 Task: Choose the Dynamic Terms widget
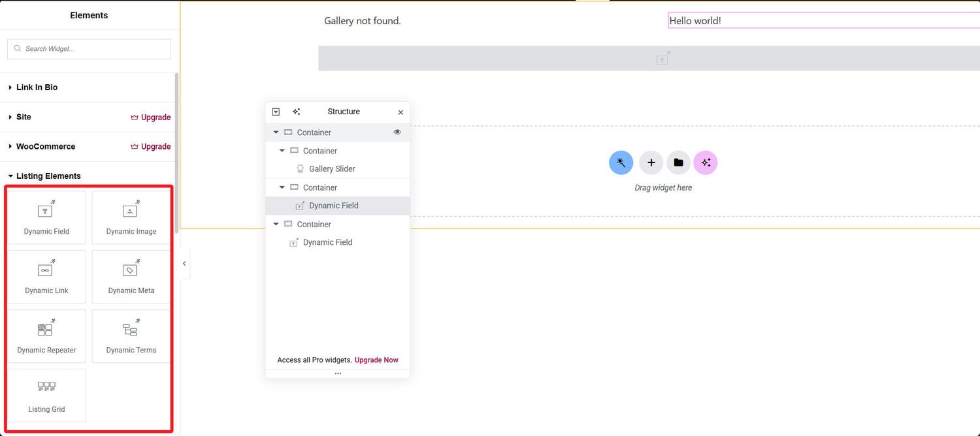[131, 336]
